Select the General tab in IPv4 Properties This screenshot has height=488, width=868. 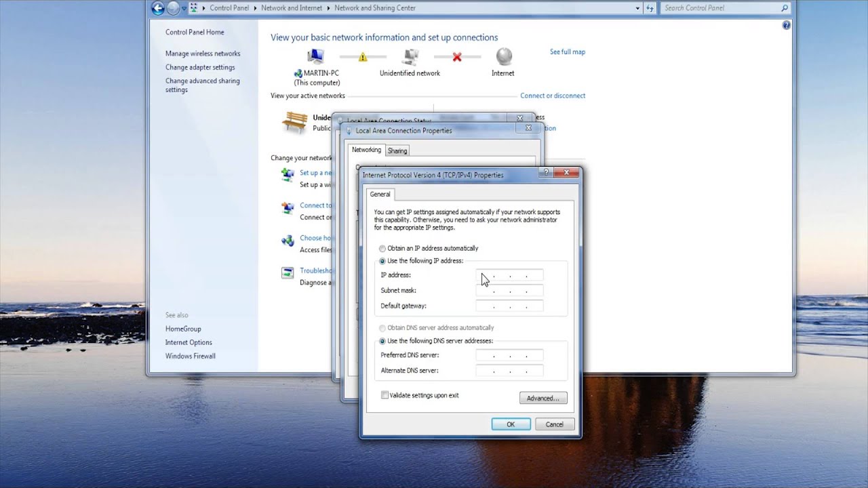tap(380, 195)
